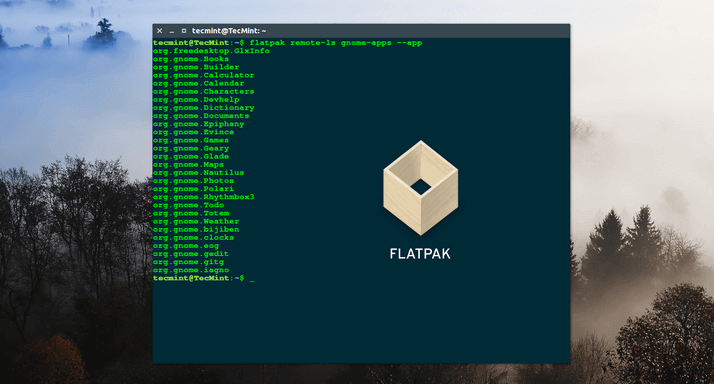Click the Flatpak box logo
This screenshot has width=714, height=384.
point(421,188)
